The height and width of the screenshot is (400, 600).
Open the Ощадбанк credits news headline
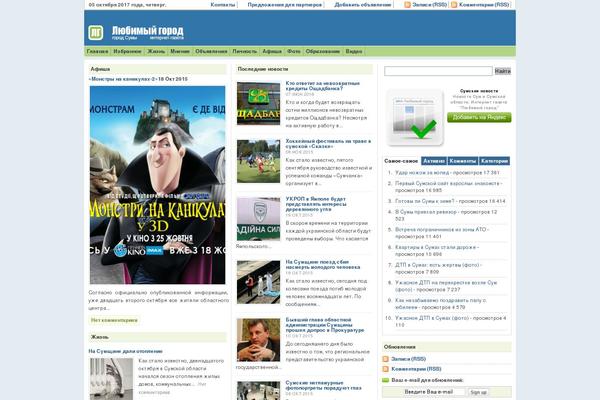click(x=323, y=86)
